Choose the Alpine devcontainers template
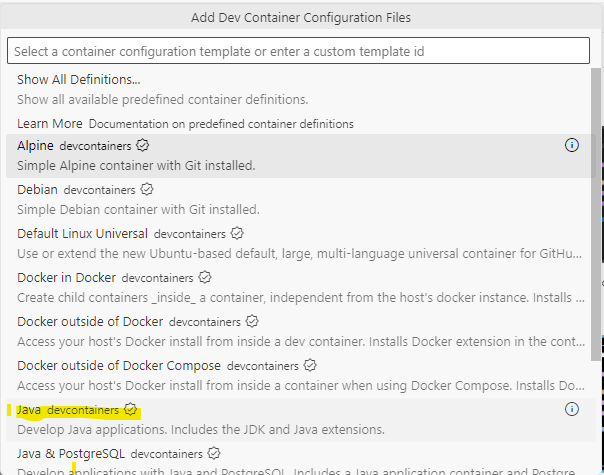The width and height of the screenshot is (604, 475). [x=300, y=156]
